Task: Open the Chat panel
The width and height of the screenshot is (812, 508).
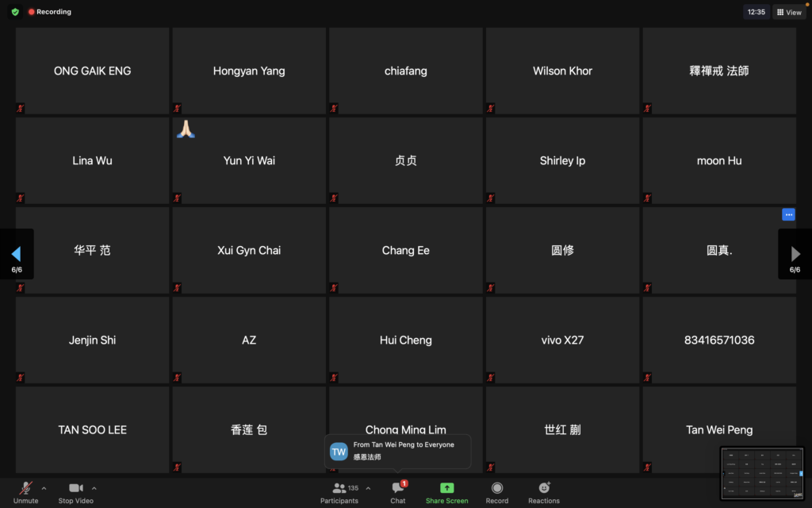Action: [x=398, y=492]
